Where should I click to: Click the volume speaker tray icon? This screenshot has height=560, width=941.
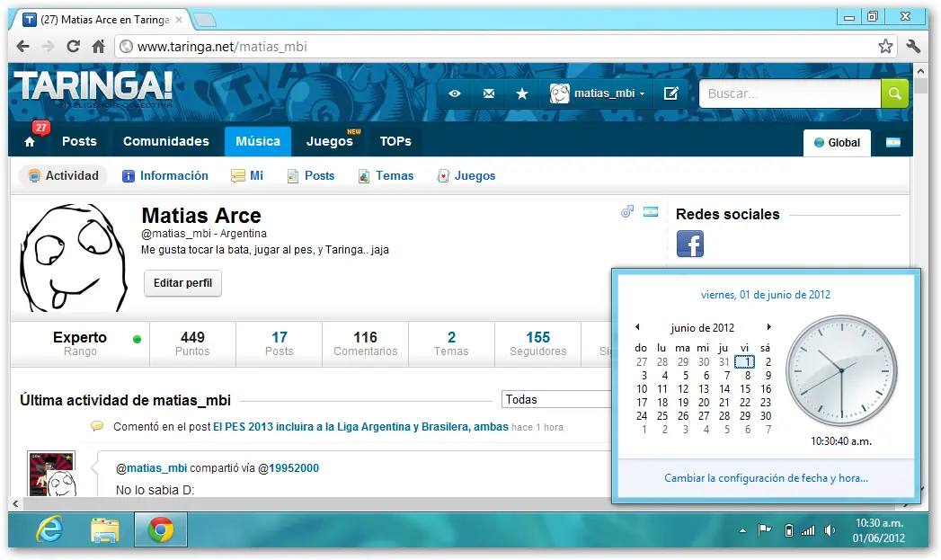[830, 530]
